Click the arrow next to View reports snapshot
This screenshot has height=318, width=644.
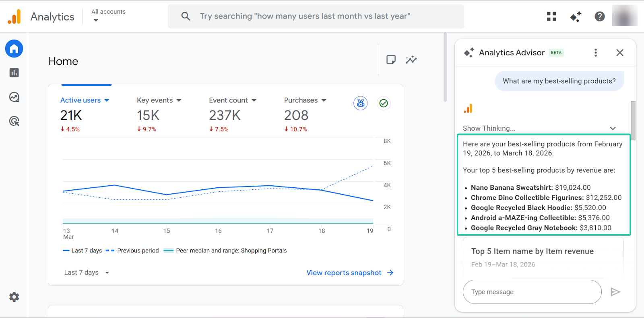[x=390, y=273]
